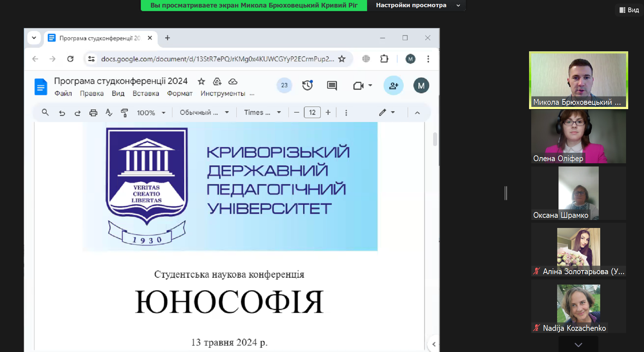
Task: Click the font size 12 field
Action: pos(312,113)
